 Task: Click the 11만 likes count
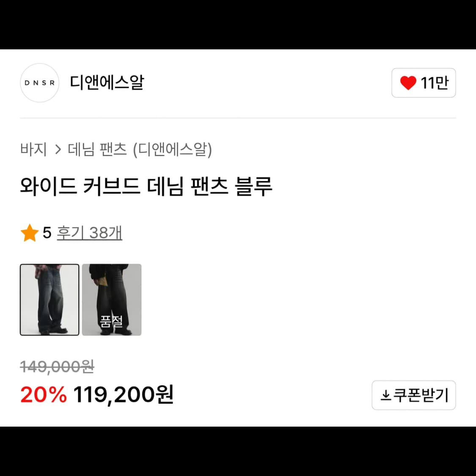435,83
